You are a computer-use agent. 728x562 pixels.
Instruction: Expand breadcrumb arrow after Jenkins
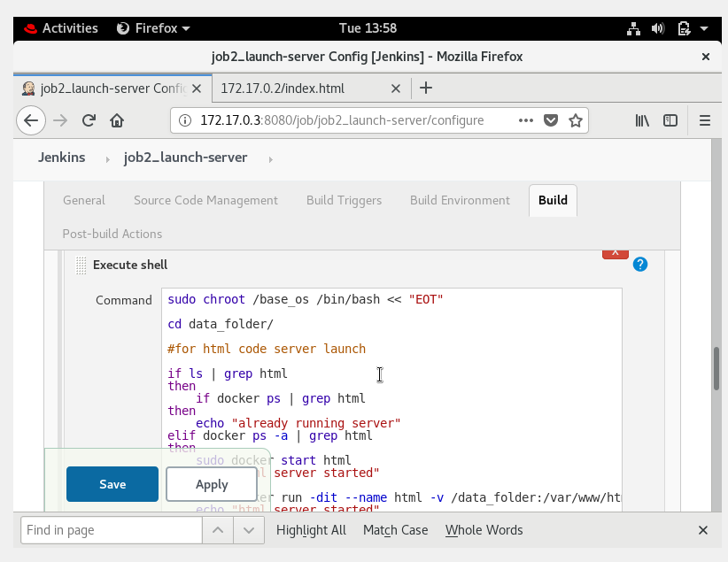click(108, 159)
